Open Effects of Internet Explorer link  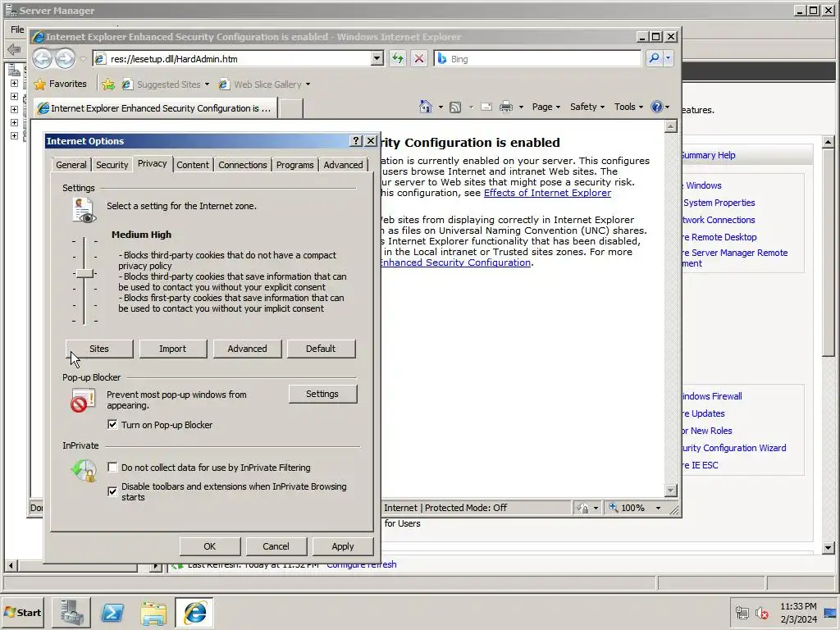pos(547,193)
